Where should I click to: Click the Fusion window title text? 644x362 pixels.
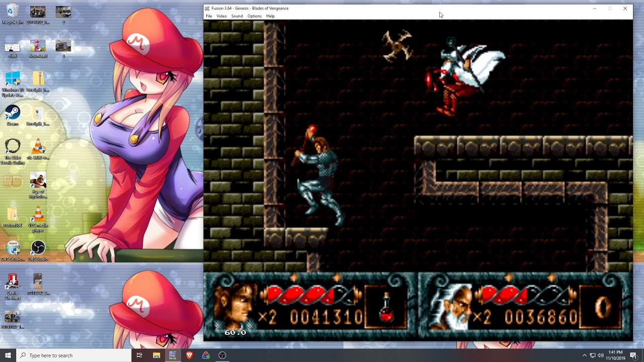click(x=250, y=9)
